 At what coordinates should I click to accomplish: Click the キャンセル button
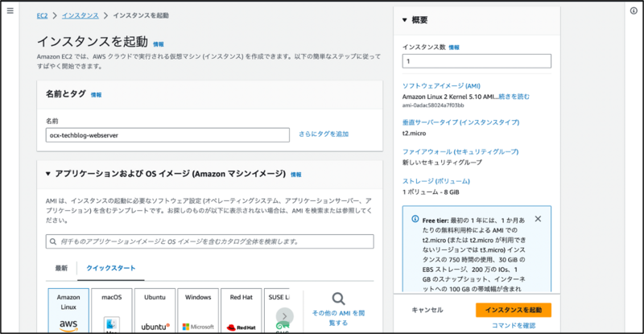click(427, 310)
